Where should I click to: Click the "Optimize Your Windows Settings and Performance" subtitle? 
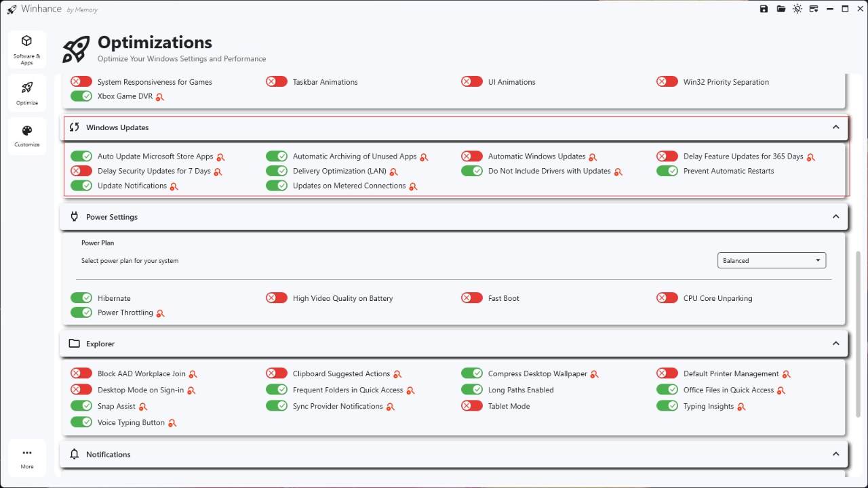click(182, 59)
